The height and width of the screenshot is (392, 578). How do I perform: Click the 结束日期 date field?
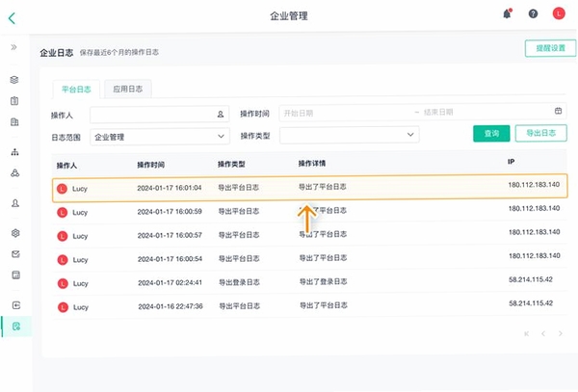pyautogui.click(x=437, y=112)
